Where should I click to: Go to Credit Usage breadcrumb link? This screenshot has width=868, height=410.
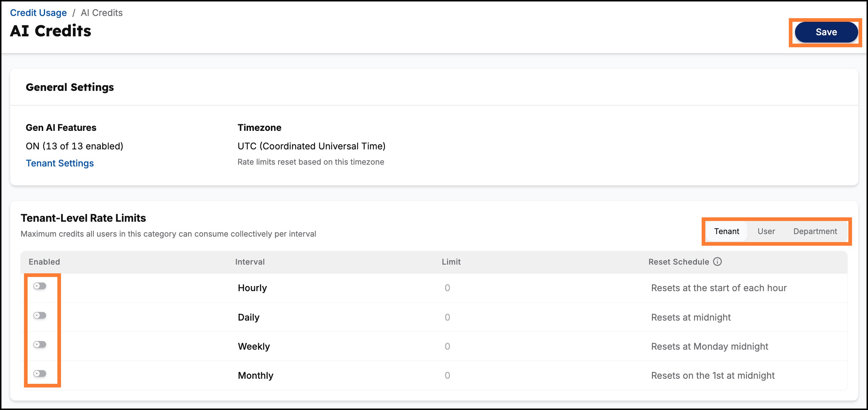point(38,13)
